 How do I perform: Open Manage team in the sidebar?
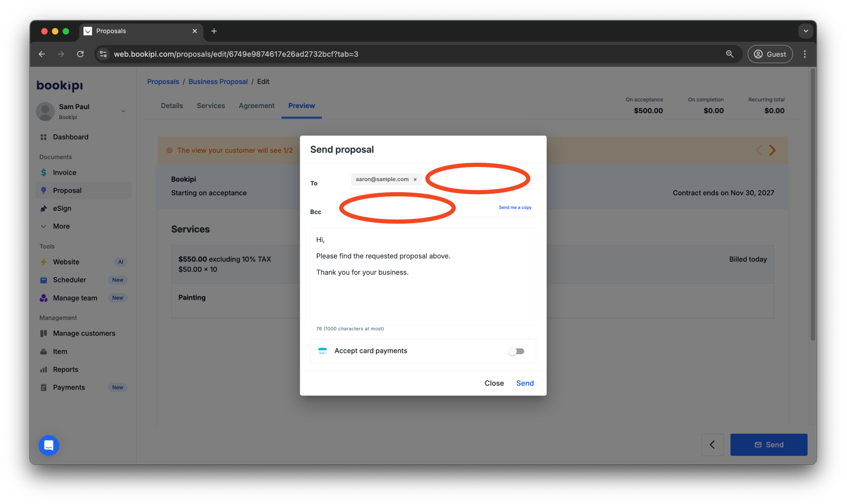[75, 298]
